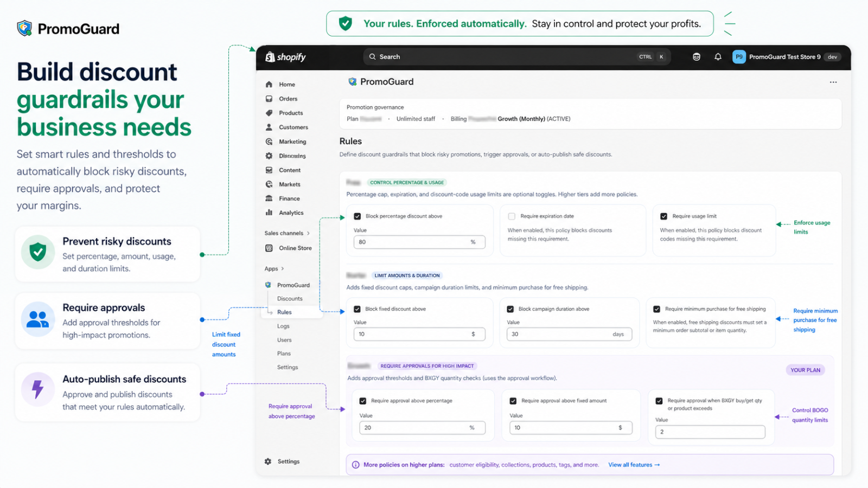The height and width of the screenshot is (488, 868).
Task: Open Customers from the sidebar
Action: (x=293, y=127)
